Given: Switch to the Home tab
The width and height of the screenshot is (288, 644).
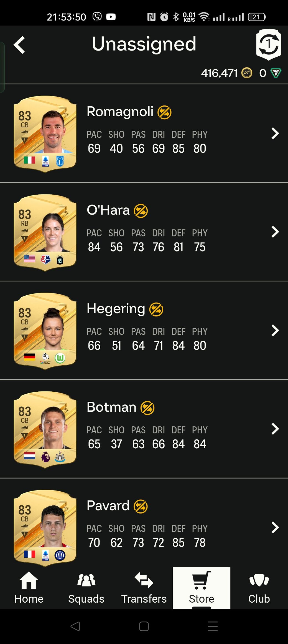Looking at the screenshot, I should point(29,588).
